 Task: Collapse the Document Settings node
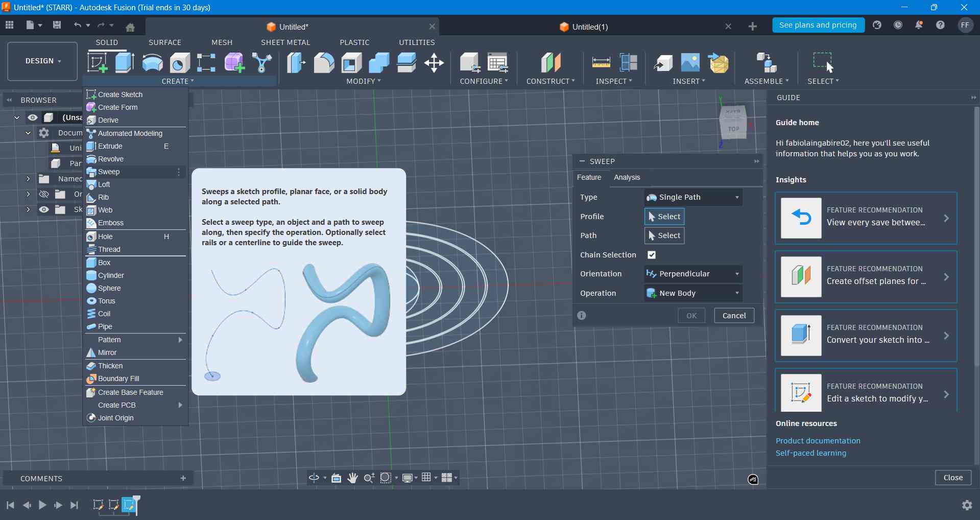coord(28,133)
